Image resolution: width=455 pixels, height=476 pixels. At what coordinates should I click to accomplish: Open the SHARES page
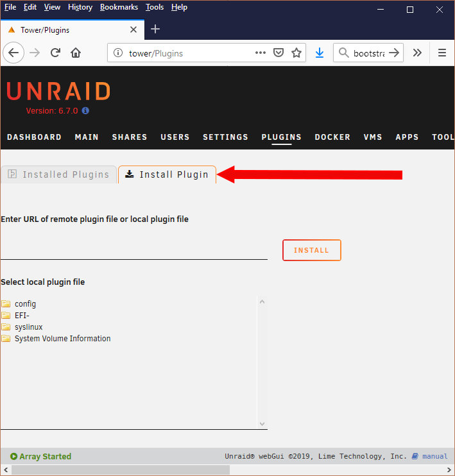(x=130, y=137)
